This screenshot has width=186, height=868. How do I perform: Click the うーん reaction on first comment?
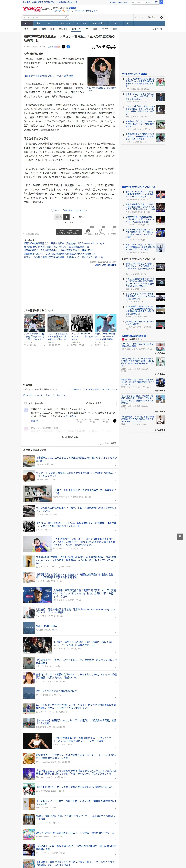point(104,421)
